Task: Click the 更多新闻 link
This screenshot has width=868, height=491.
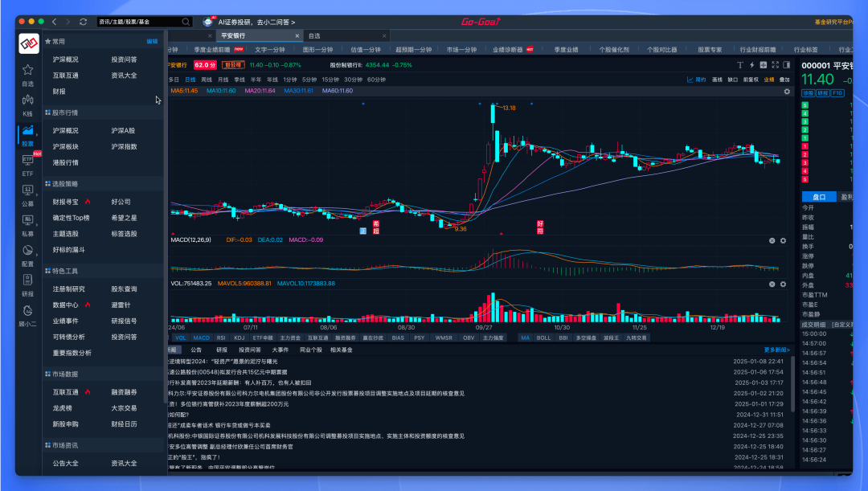Action: click(776, 350)
